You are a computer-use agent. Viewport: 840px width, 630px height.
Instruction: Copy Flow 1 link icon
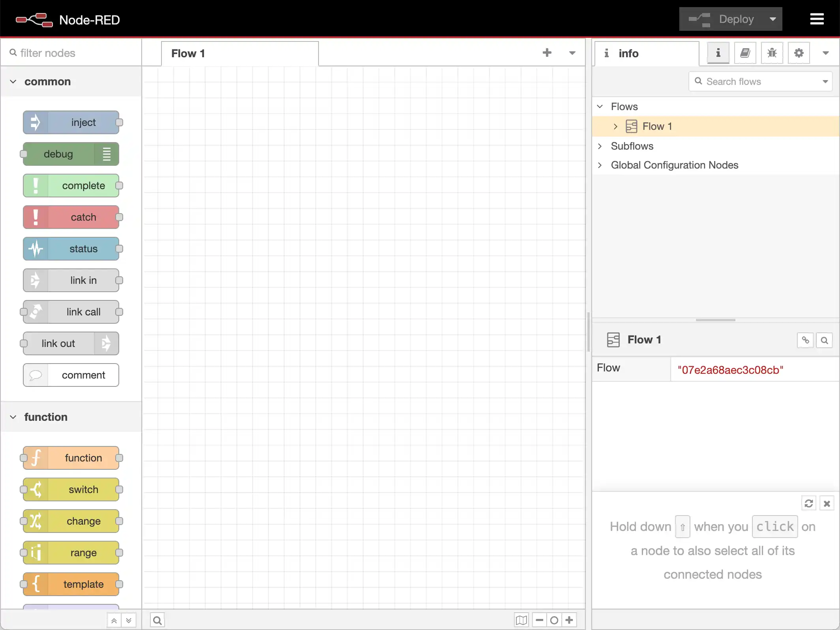(x=805, y=340)
